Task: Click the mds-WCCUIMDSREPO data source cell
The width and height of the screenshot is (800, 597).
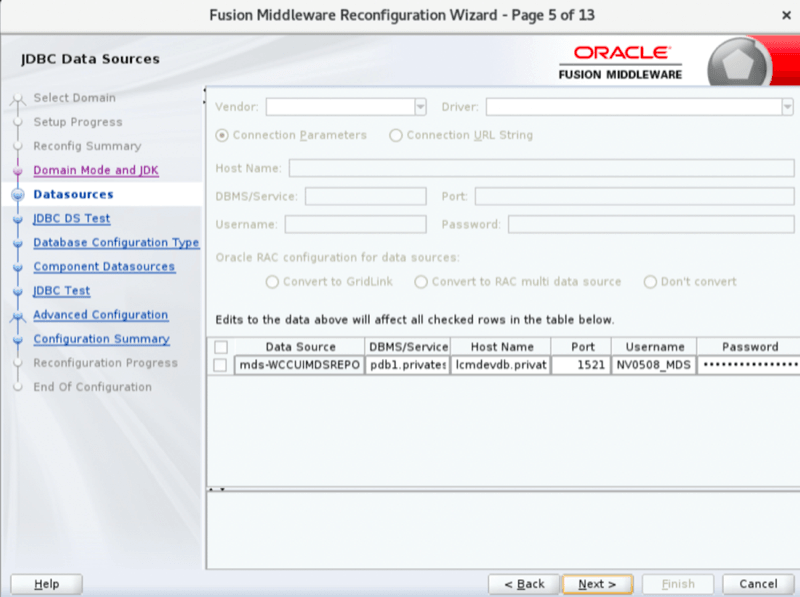Action: [299, 365]
